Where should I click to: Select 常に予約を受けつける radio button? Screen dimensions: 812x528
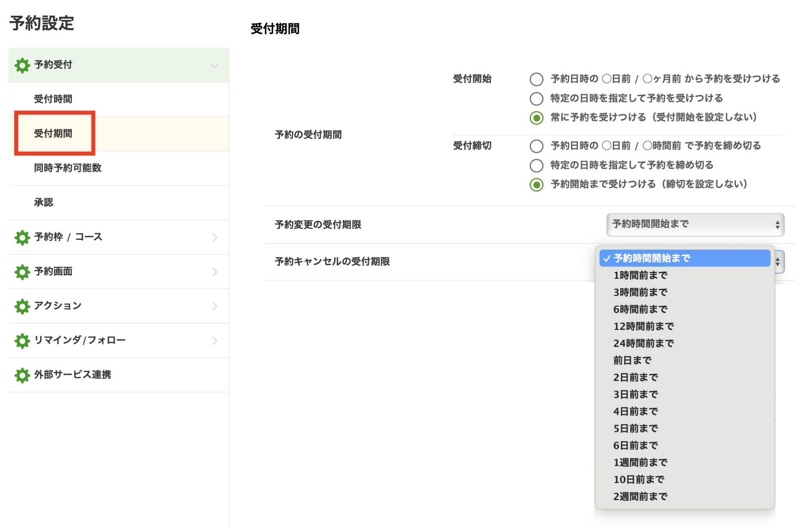point(536,118)
